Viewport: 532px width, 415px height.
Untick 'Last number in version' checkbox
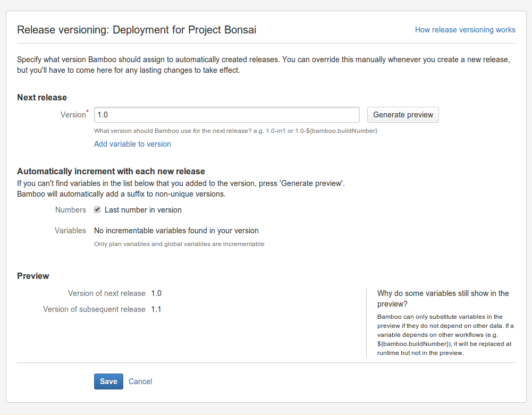coord(97,210)
